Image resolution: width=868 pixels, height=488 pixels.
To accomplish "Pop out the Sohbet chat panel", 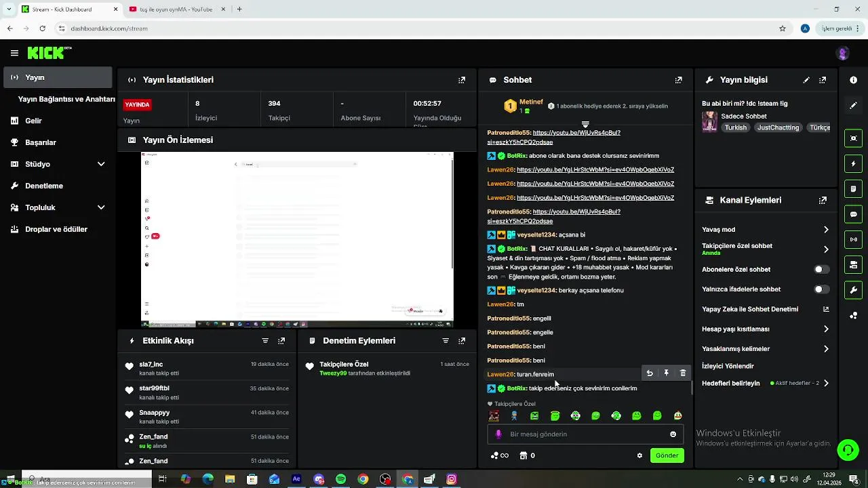I will pos(679,80).
